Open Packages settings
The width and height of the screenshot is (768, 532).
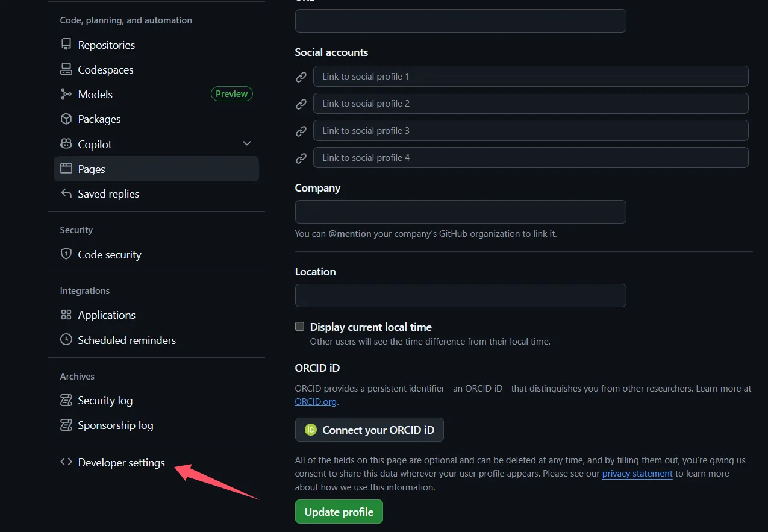(157, 119)
